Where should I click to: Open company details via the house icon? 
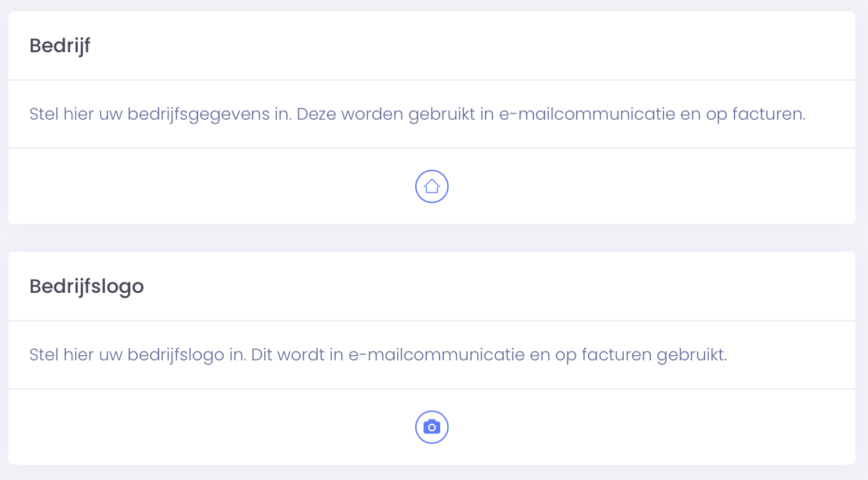(432, 186)
